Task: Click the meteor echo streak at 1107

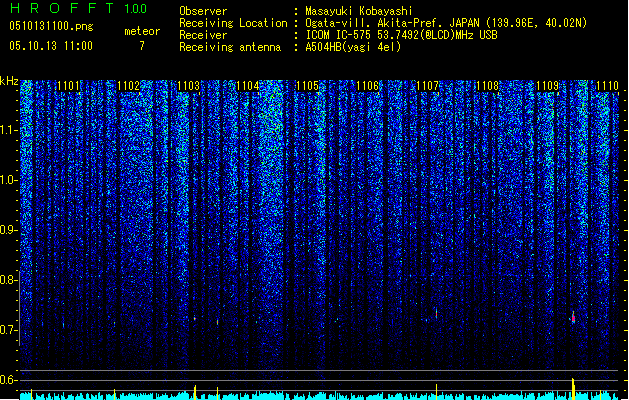Action: [436, 313]
